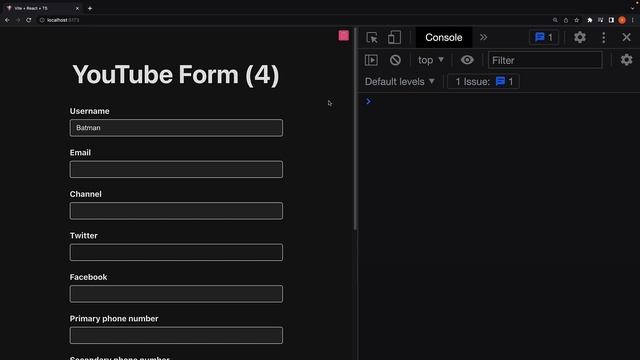Clear the console
The width and height of the screenshot is (640, 360).
pyautogui.click(x=395, y=60)
